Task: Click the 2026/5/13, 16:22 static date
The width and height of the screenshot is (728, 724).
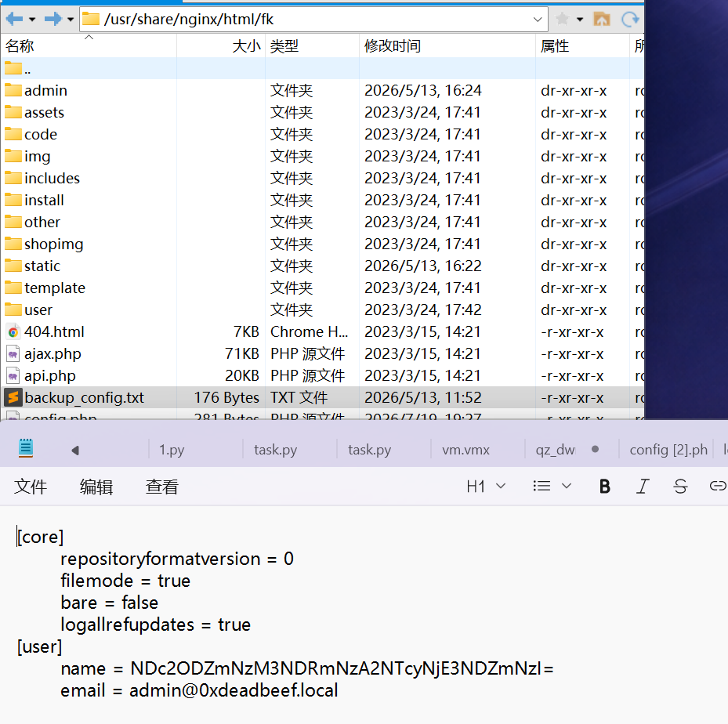Action: (x=423, y=266)
